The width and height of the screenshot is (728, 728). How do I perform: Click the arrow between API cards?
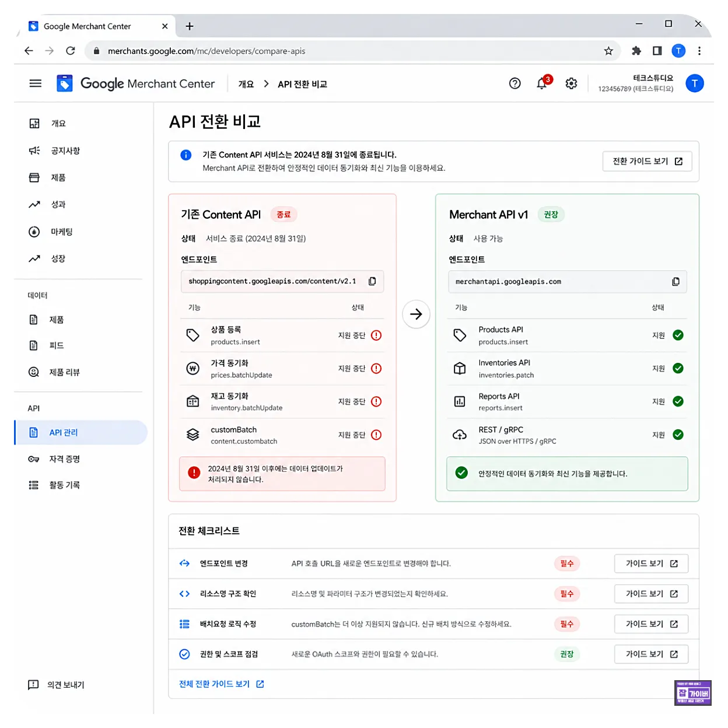416,314
